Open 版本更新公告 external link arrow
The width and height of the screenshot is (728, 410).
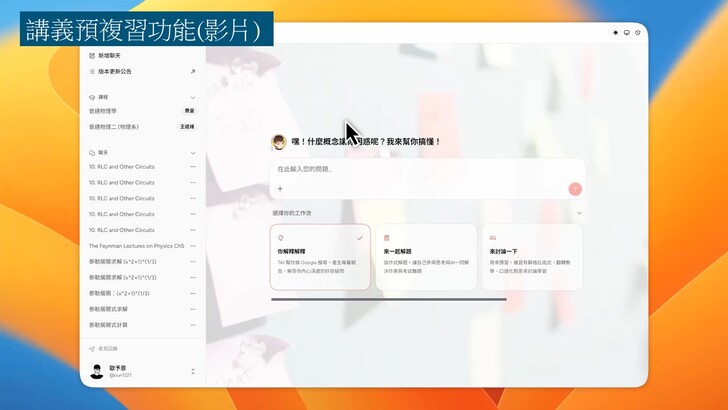click(x=193, y=71)
